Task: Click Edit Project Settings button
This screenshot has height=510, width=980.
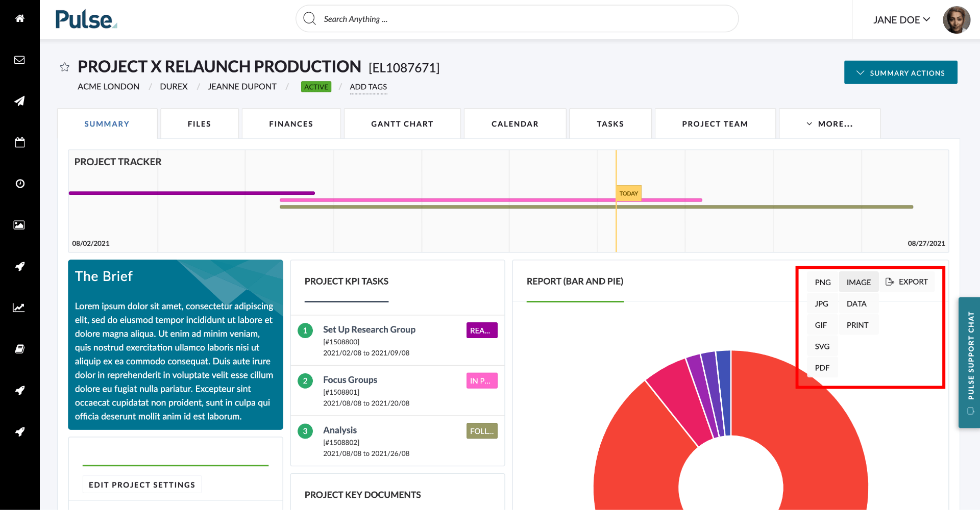Action: click(x=142, y=484)
